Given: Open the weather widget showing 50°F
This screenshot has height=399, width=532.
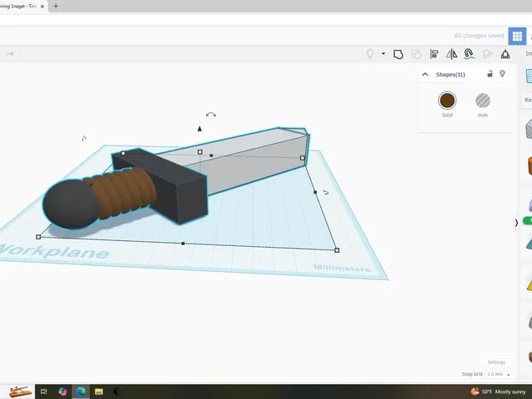Looking at the screenshot, I should (498, 392).
